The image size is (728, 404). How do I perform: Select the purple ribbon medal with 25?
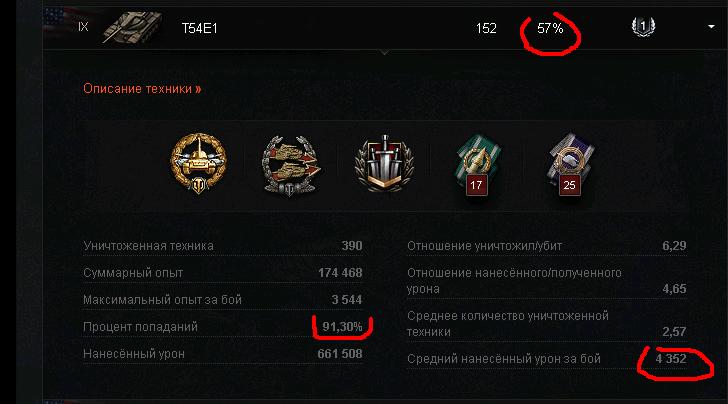click(x=571, y=165)
